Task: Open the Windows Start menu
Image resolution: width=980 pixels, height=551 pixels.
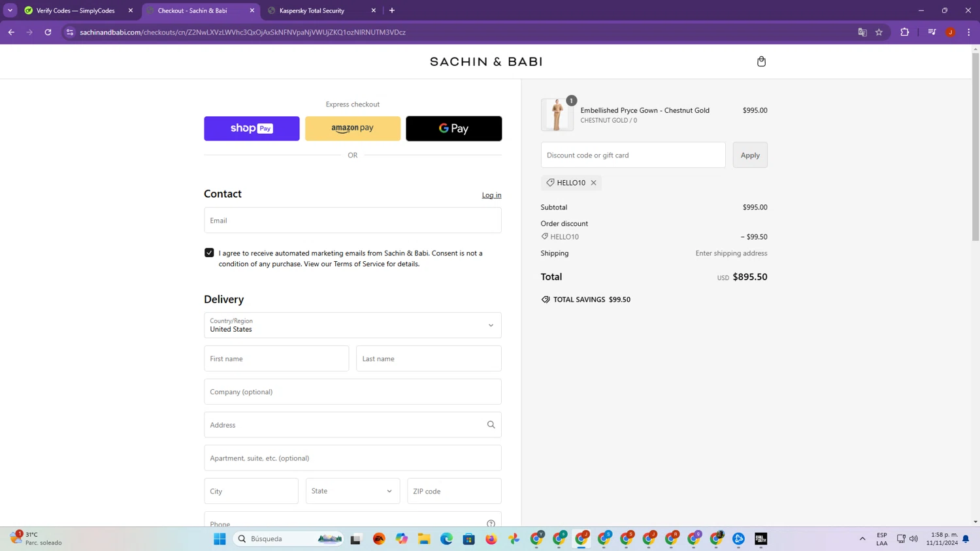Action: pos(220,539)
